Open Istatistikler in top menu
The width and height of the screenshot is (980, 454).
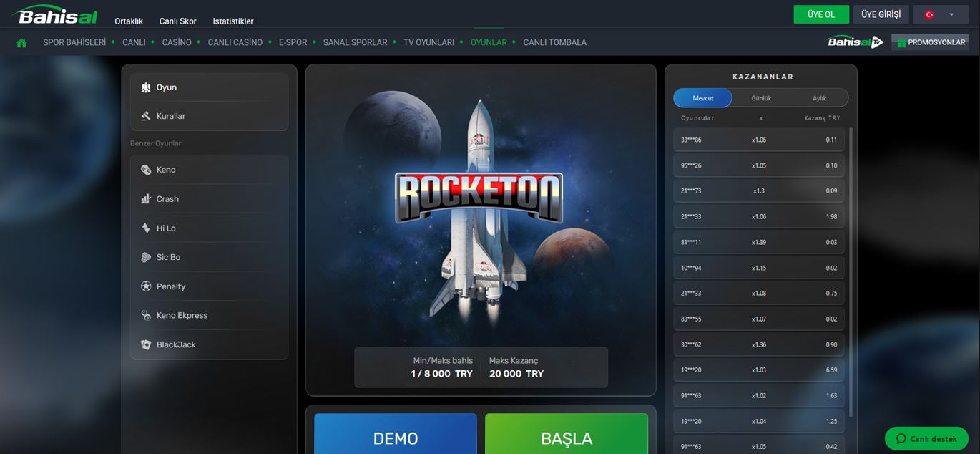click(x=233, y=21)
